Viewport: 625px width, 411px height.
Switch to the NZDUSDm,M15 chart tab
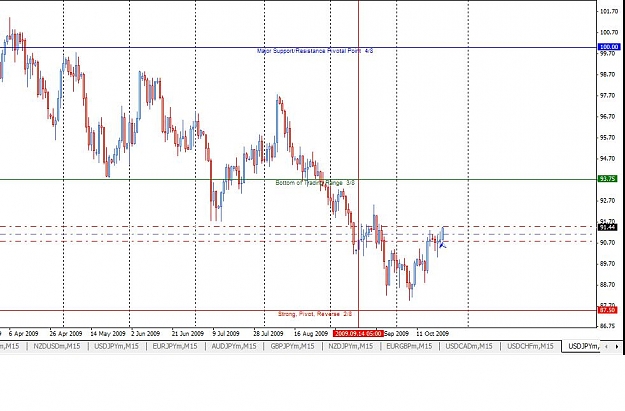(57, 346)
